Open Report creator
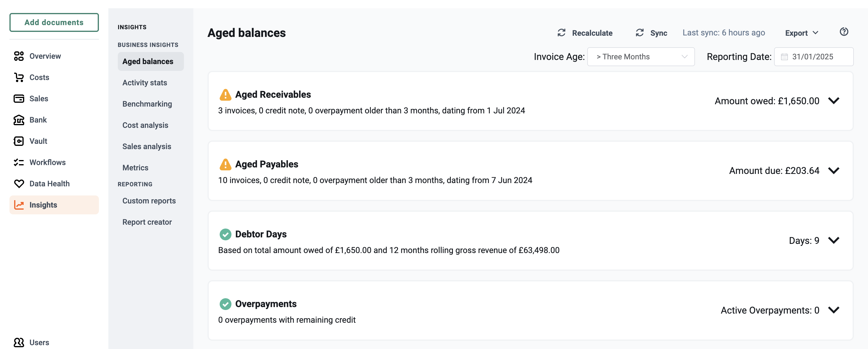Image resolution: width=868 pixels, height=349 pixels. tap(147, 222)
